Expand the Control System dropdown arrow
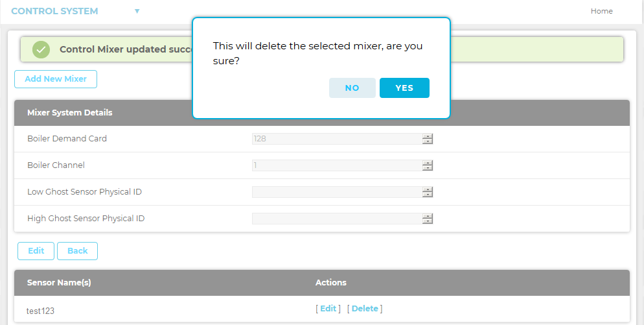Image resolution: width=644 pixels, height=325 pixels. (x=137, y=11)
